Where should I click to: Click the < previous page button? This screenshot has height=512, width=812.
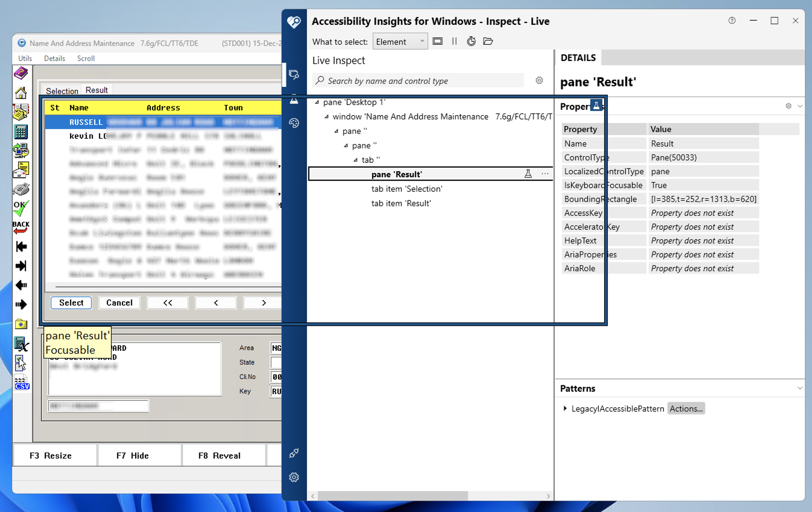pyautogui.click(x=216, y=303)
